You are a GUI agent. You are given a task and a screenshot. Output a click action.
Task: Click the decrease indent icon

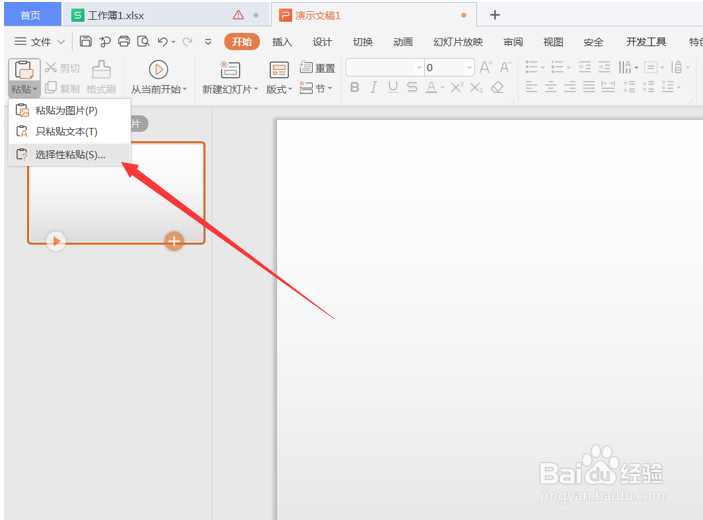(x=585, y=68)
